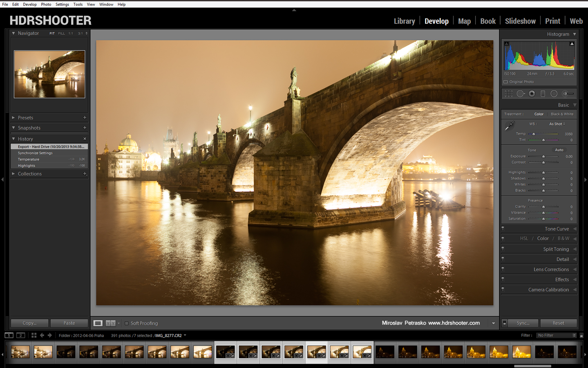This screenshot has height=368, width=588.
Task: Enable the Soft Proofing checkbox
Action: 127,323
